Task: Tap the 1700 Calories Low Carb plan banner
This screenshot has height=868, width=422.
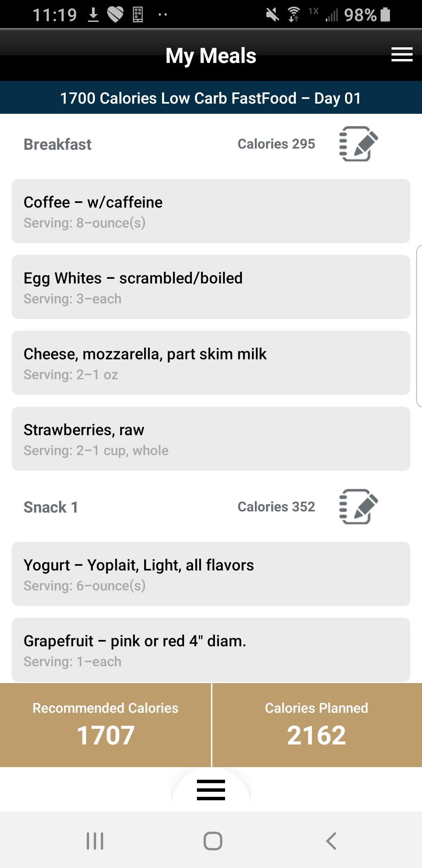Action: coord(211,98)
